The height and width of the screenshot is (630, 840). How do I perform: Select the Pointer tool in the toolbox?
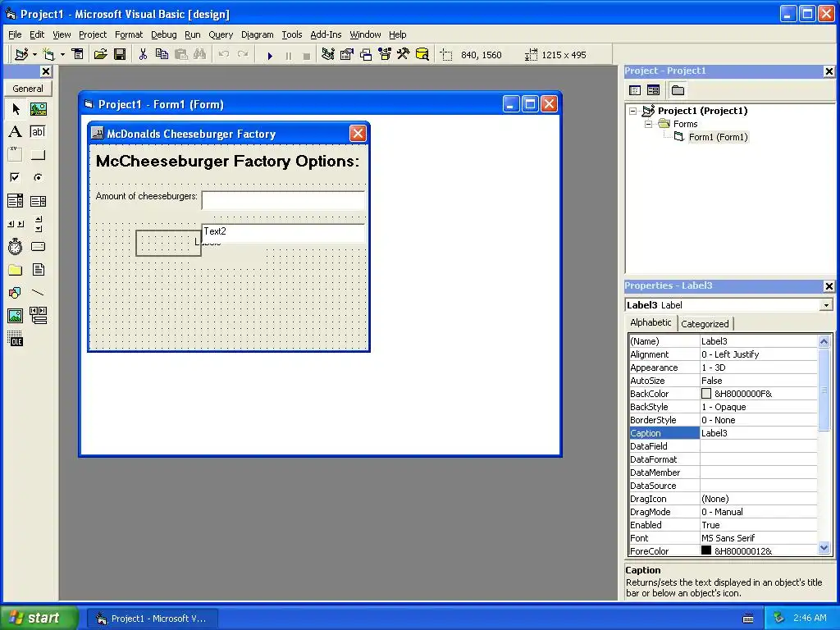pyautogui.click(x=16, y=109)
